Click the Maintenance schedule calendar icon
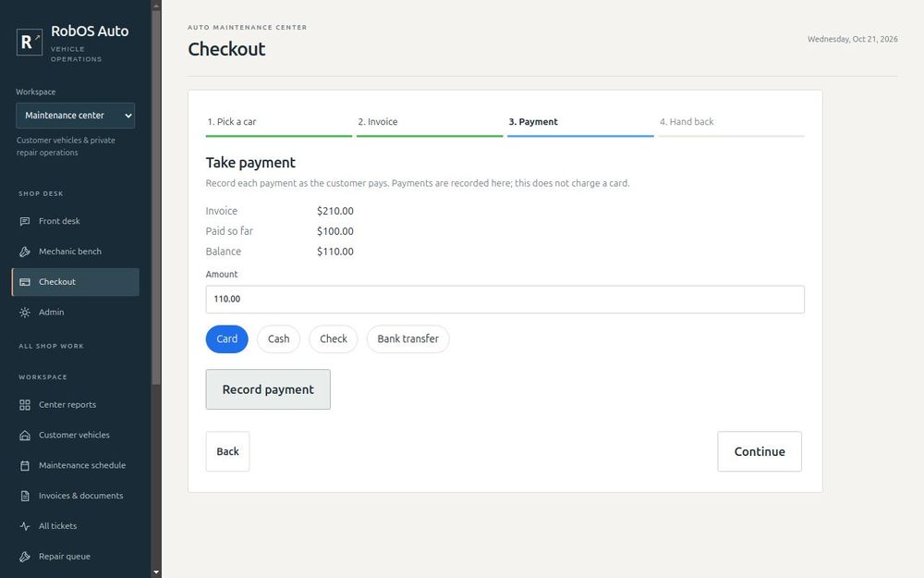Viewport: 924px width, 578px height. click(25, 466)
